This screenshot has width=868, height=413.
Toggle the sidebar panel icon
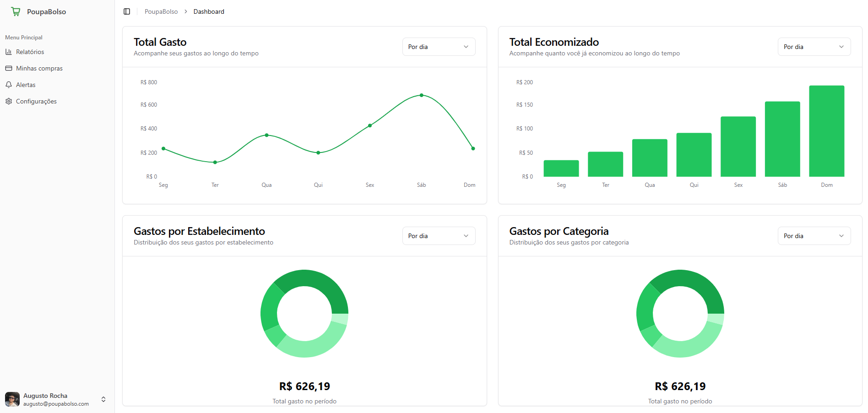(127, 11)
